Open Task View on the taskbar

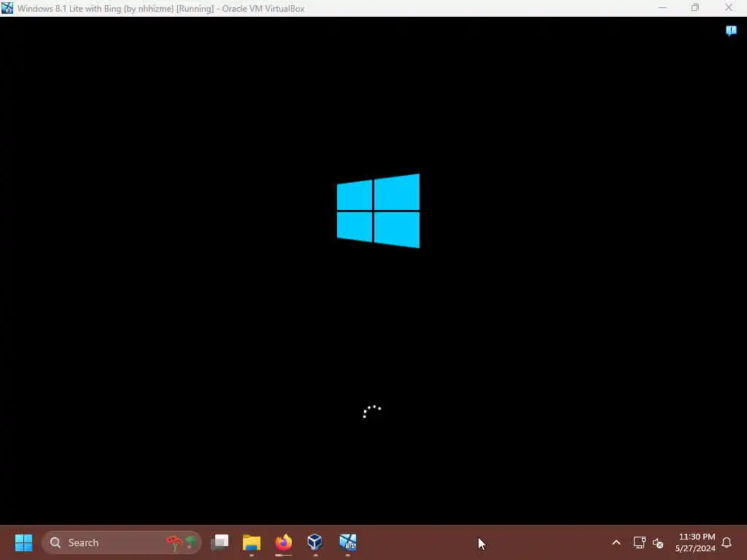coord(220,542)
